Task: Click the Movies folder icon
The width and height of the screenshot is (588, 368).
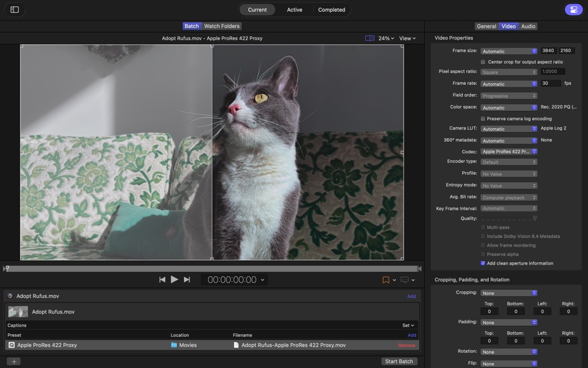Action: pos(174,345)
